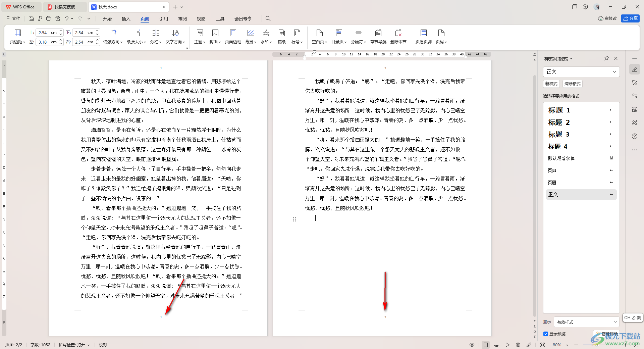Open the 背景 page background tool
The height and width of the screenshot is (349, 644).
(x=251, y=37)
